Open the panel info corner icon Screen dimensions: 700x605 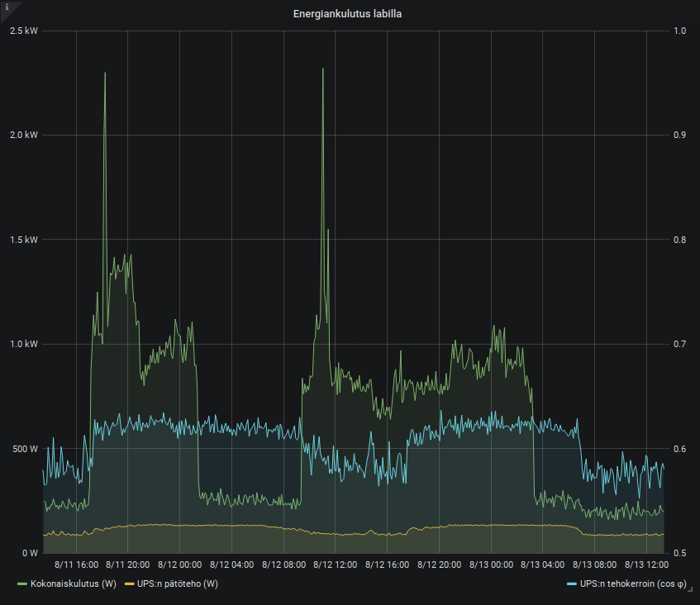tap(7, 7)
